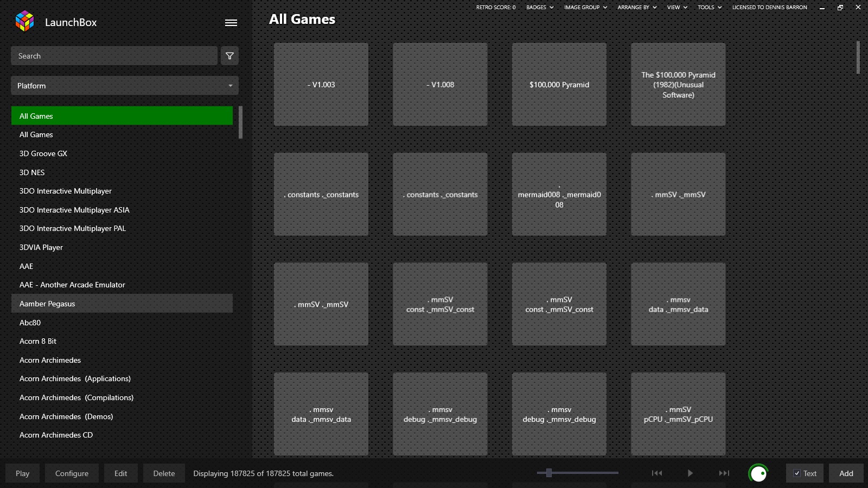Select 3DO Interactive Multiplayer PAL platform
This screenshot has height=488, width=868.
pyautogui.click(x=122, y=228)
